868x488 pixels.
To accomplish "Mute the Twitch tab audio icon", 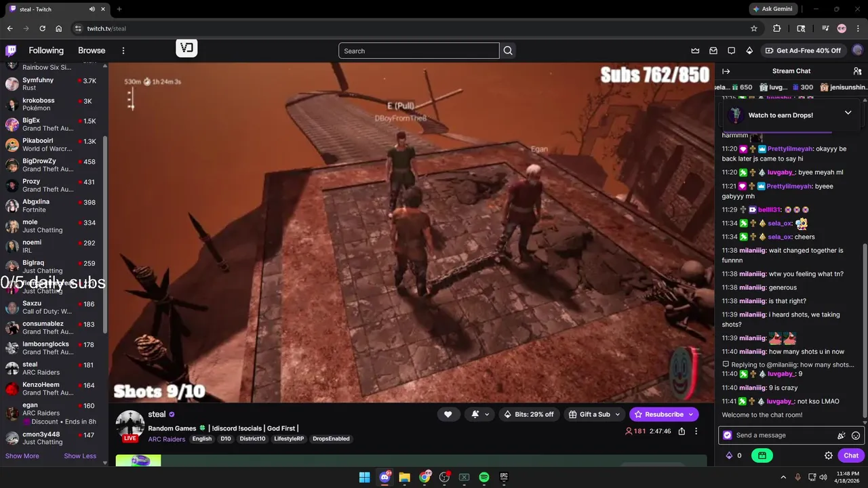I will [92, 9].
